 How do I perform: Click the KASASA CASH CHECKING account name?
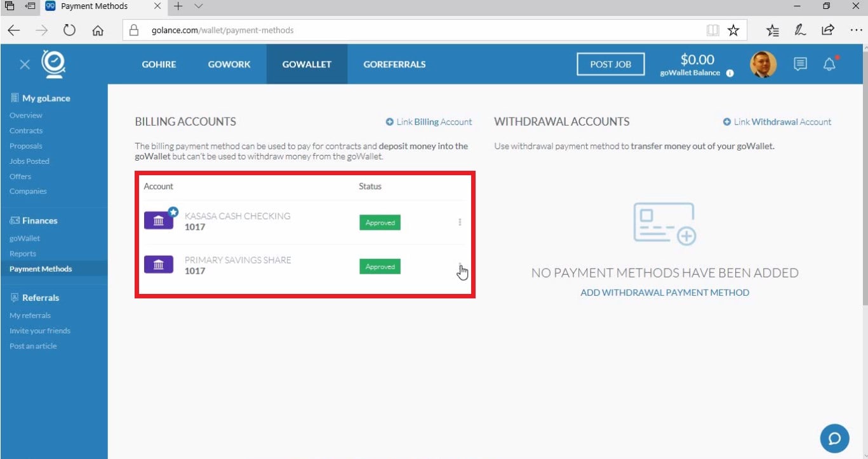pyautogui.click(x=237, y=216)
